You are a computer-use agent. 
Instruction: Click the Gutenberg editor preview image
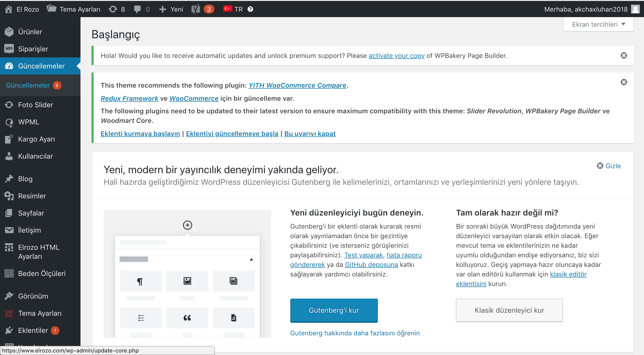click(187, 274)
